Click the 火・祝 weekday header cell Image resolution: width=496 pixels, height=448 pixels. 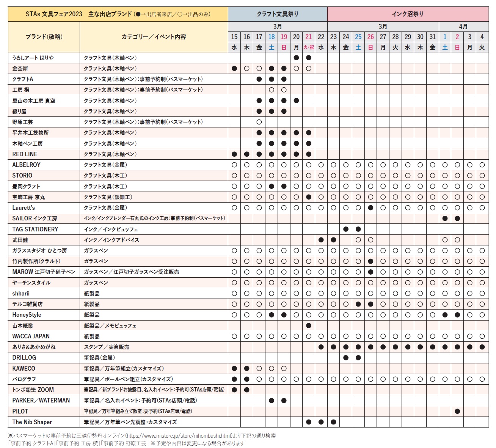(x=309, y=47)
